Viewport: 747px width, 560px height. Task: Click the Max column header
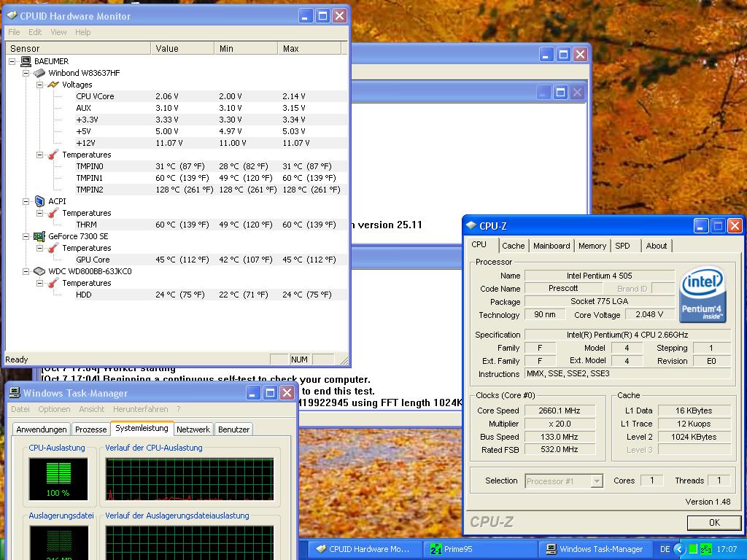(309, 49)
